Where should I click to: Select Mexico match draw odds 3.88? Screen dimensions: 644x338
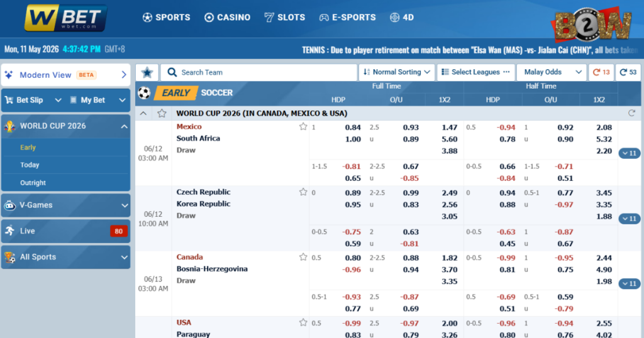pos(449,151)
